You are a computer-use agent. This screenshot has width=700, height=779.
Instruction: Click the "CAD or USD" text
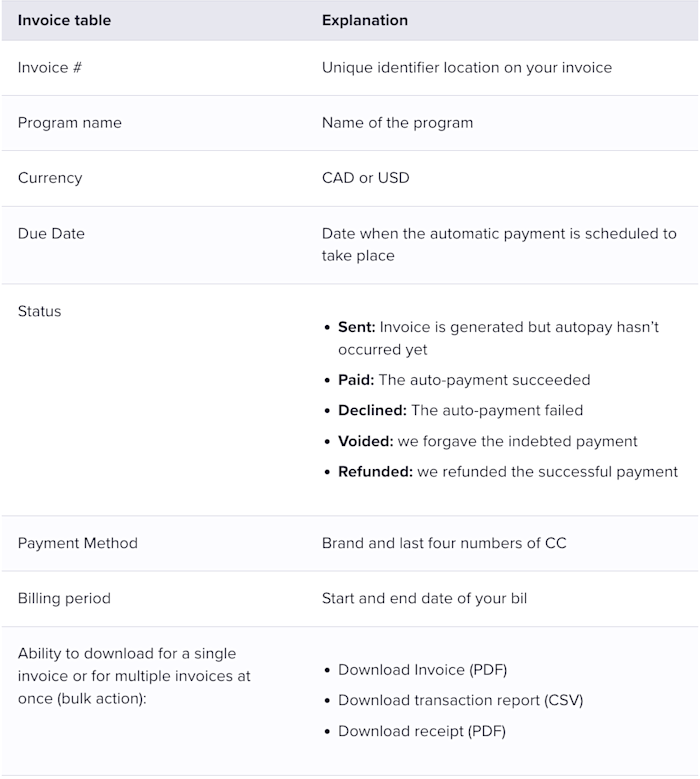point(366,178)
